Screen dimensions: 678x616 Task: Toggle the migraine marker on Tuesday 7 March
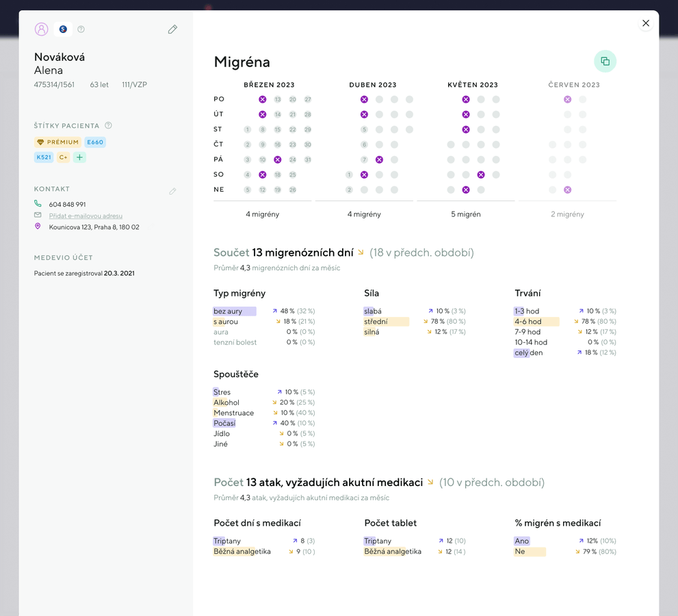coord(262,114)
